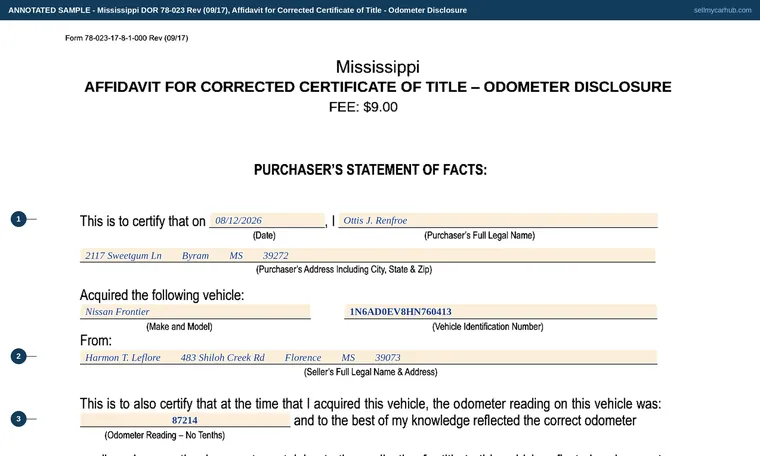Click the '(Purchaser's Address Including City, State & Zip)' caption
Image resolution: width=760 pixels, height=456 pixels.
344,269
